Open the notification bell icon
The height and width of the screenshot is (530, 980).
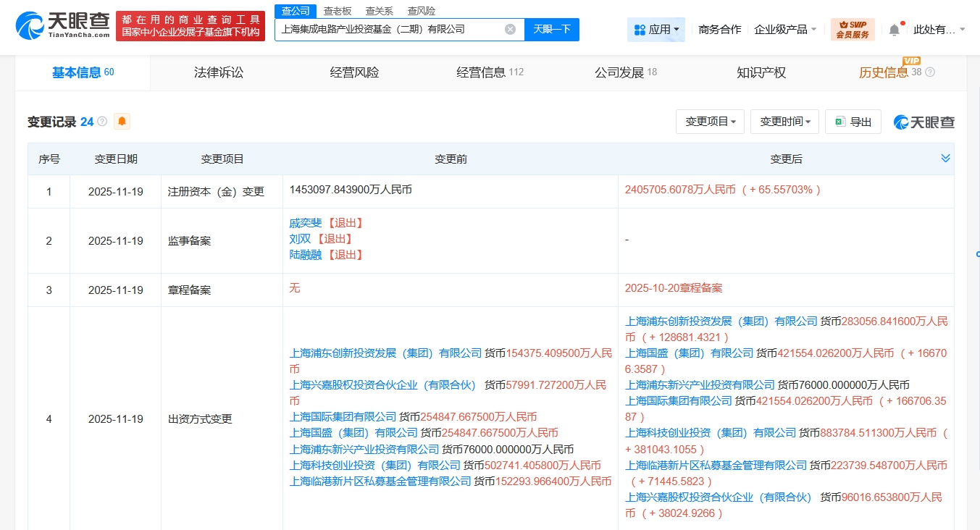coord(894,30)
